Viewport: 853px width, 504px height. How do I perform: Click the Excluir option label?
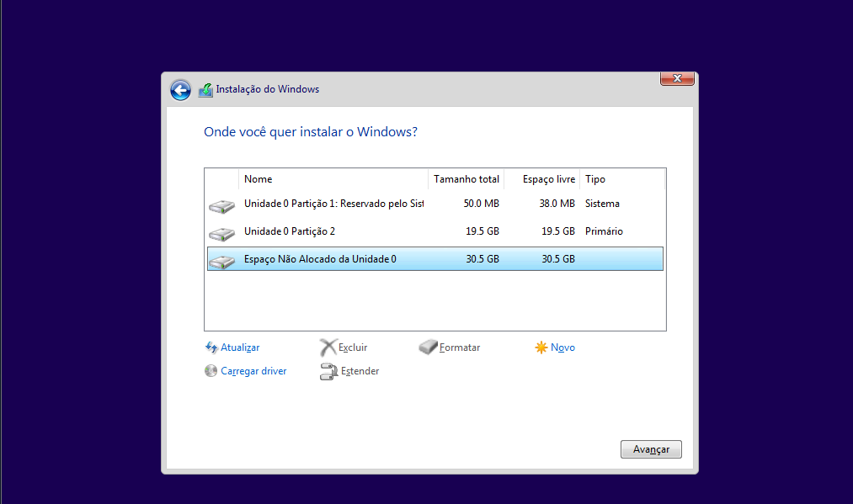click(353, 347)
